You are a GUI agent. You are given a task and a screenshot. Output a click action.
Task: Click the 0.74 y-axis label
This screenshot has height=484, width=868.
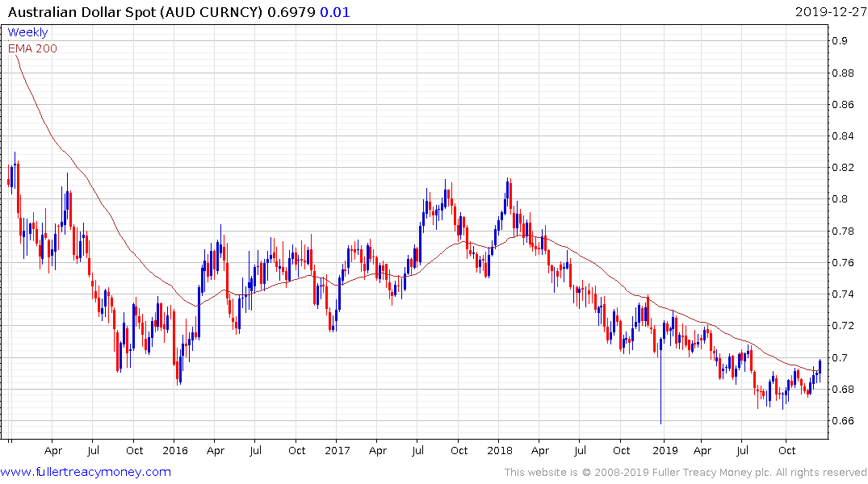843,294
